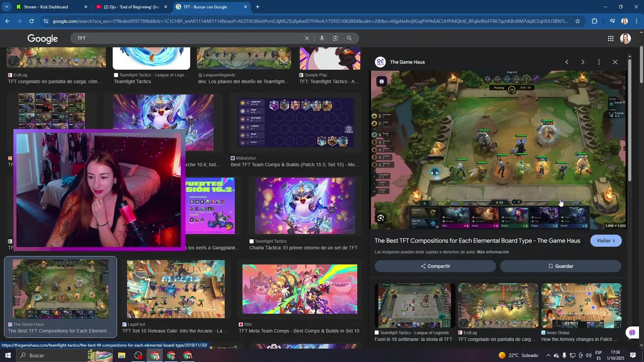
Task: Close the Kick Dashboard tab
Action: [x=86, y=7]
